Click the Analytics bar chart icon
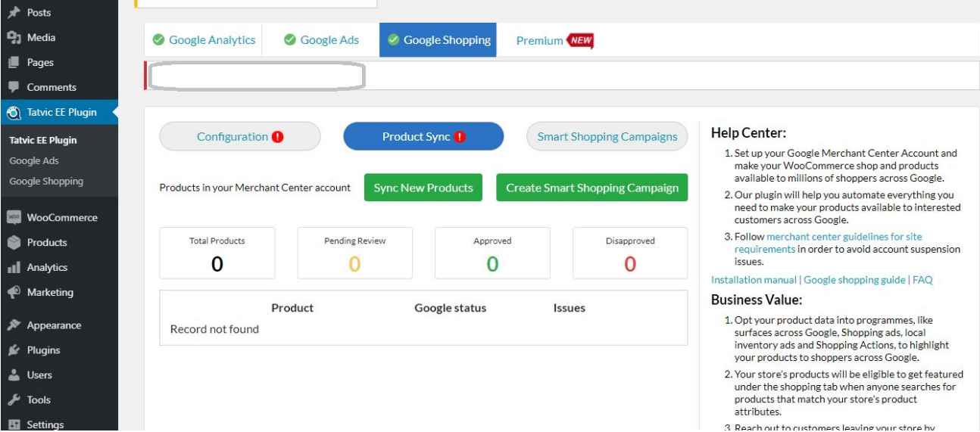The height and width of the screenshot is (432, 980). (x=14, y=267)
